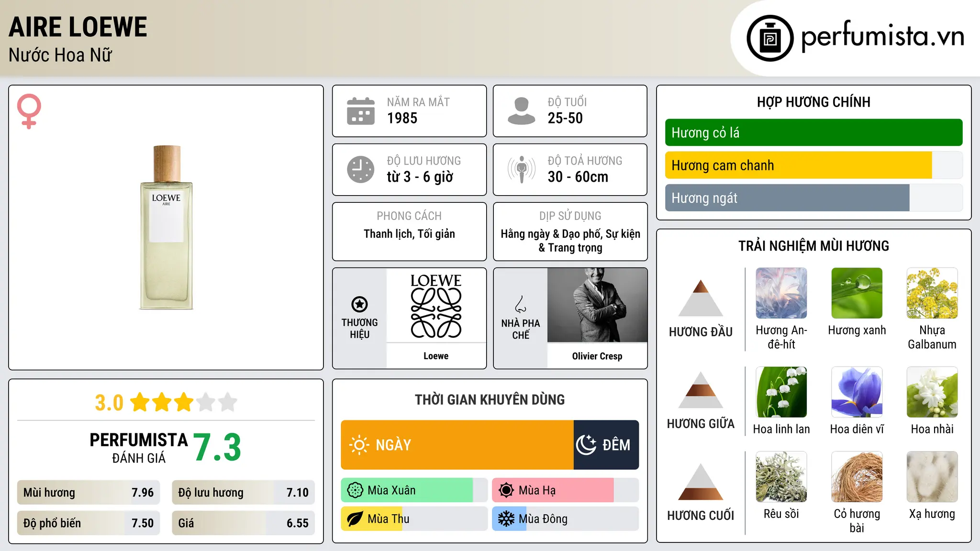Click the HƯƠNG ĐẦU pyramid icon
The height and width of the screenshot is (551, 980).
[x=701, y=298]
